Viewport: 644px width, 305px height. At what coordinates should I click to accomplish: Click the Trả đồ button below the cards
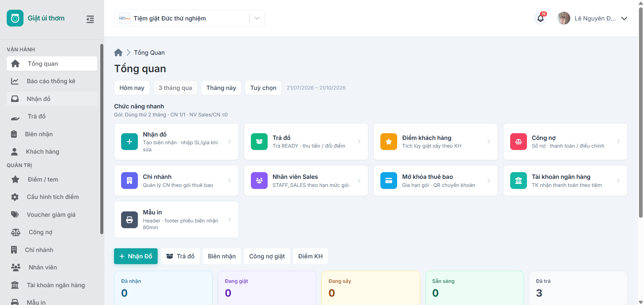click(180, 256)
